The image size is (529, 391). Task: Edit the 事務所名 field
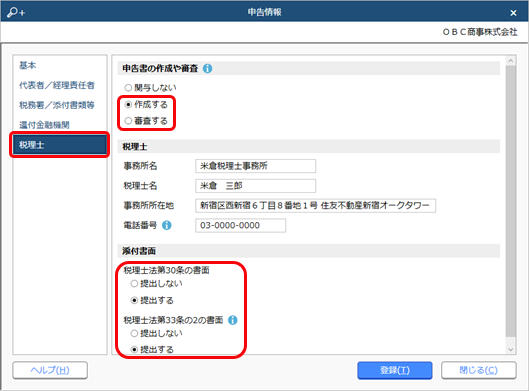coord(255,166)
